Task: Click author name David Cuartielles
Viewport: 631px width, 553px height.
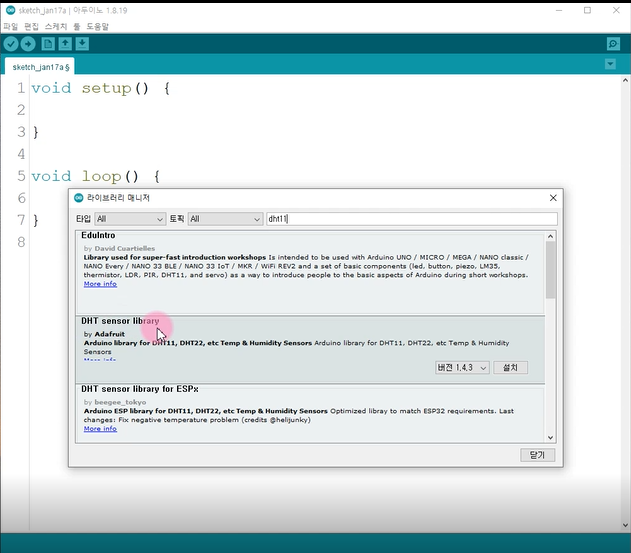Action: [124, 248]
